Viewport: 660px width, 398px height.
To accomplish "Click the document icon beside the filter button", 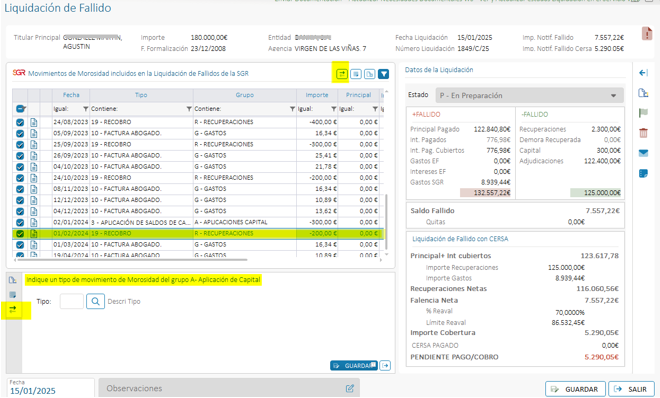I will (370, 74).
